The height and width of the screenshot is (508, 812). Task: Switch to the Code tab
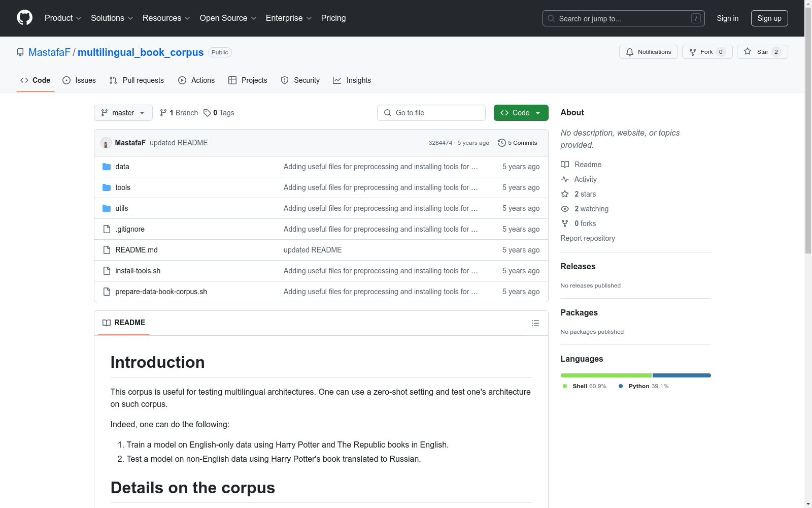[35, 80]
